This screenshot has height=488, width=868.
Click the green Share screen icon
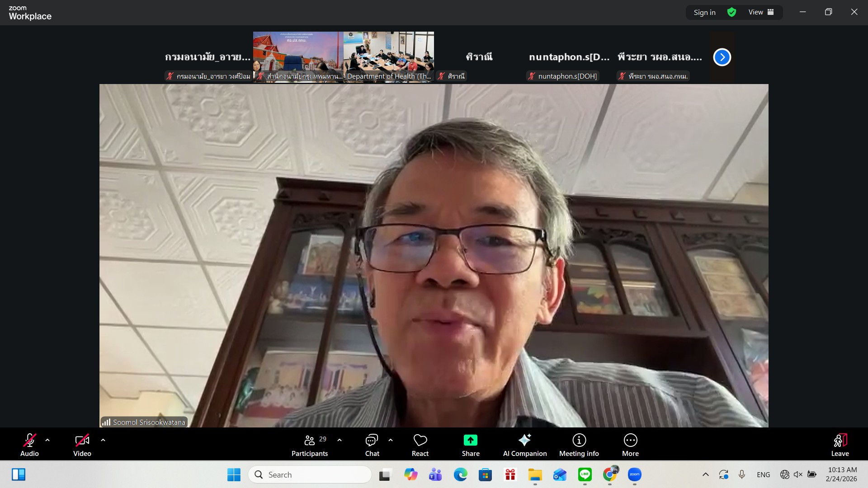[x=470, y=440]
